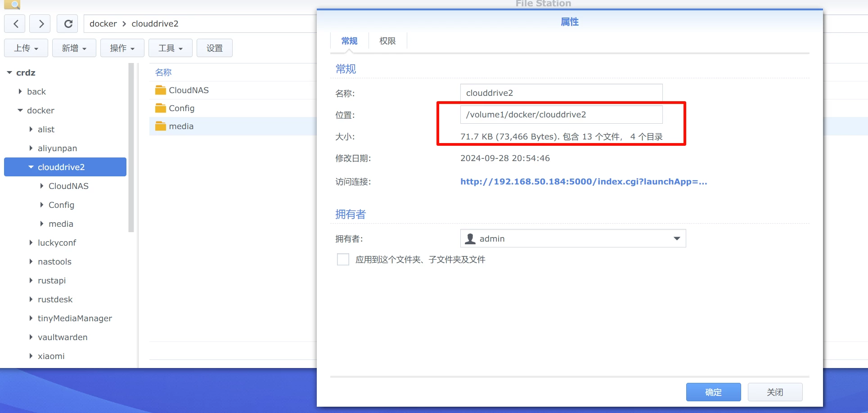Switch to the 权限 permissions tab
The image size is (868, 413).
[387, 41]
